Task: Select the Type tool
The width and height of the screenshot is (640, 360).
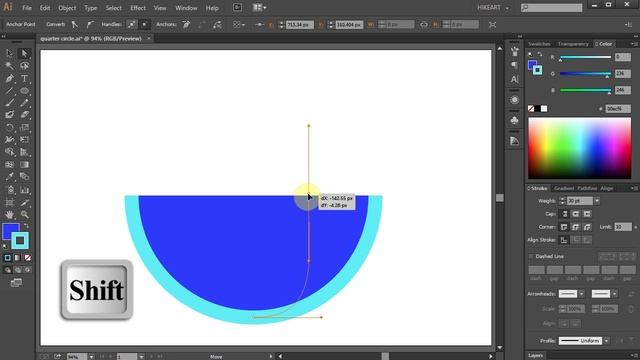Action: pos(24,78)
